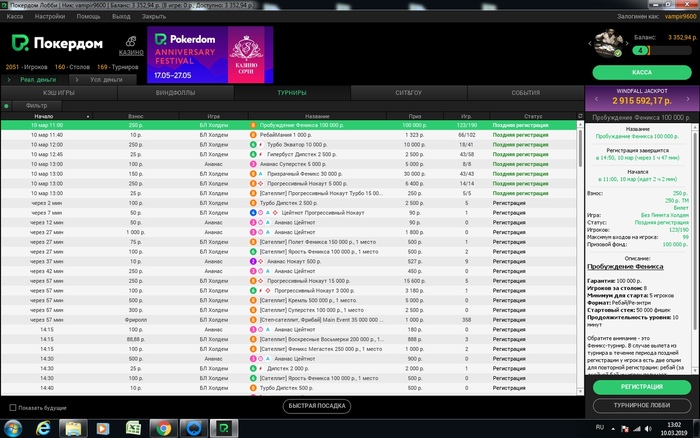Click knockout target icon of Прогрессивный Нокаут 5 000

pos(261,184)
